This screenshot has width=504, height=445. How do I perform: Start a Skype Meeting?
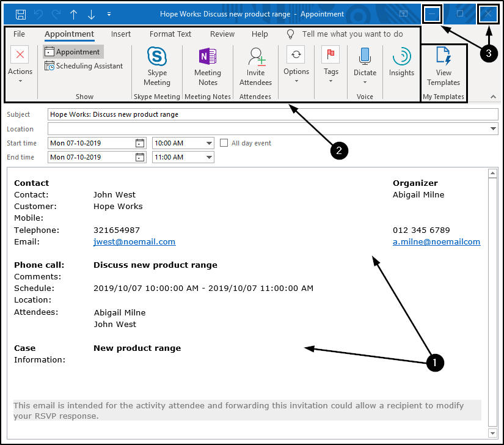click(x=157, y=66)
